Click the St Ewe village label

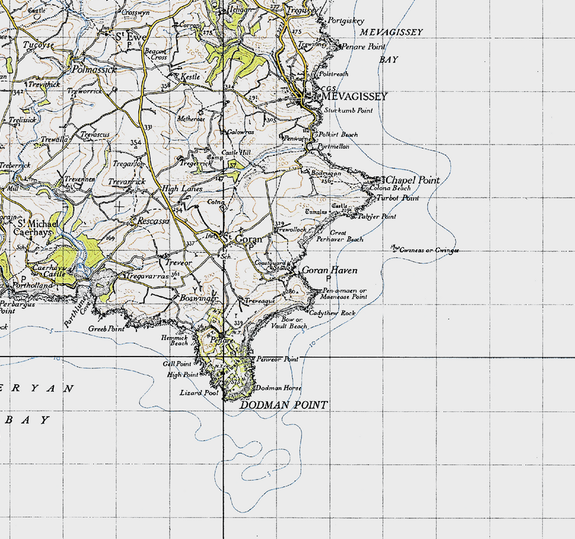click(131, 37)
